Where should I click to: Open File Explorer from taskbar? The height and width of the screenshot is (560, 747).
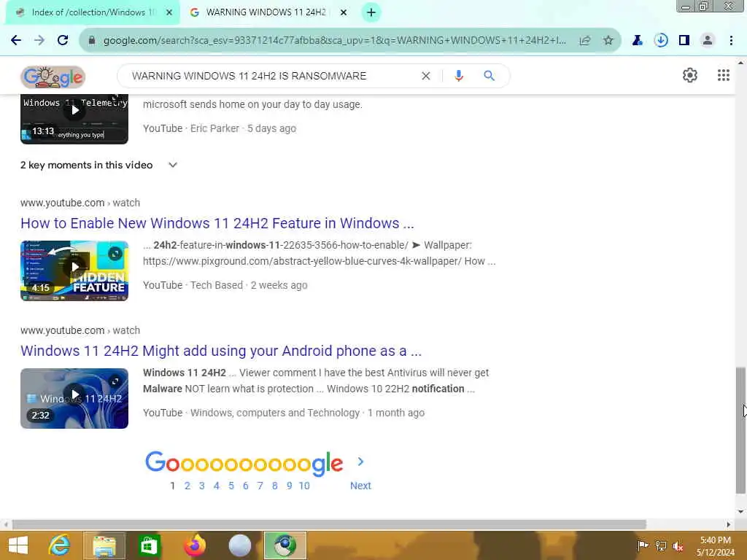pyautogui.click(x=104, y=545)
